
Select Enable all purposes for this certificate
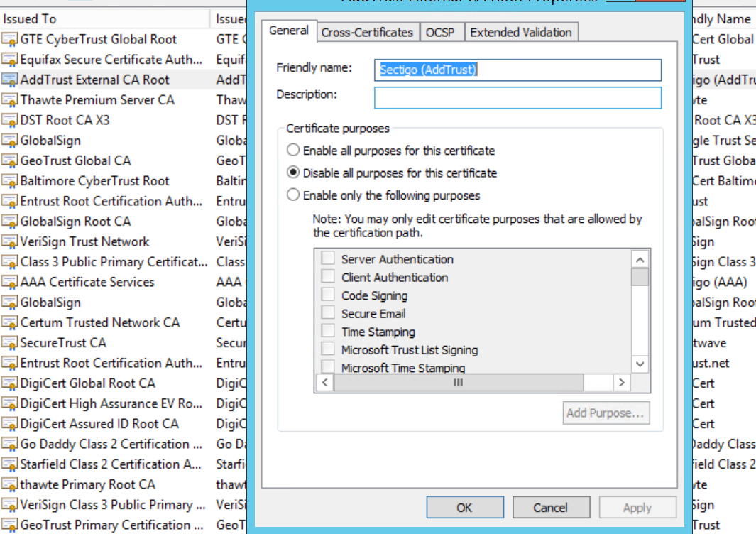click(x=293, y=150)
